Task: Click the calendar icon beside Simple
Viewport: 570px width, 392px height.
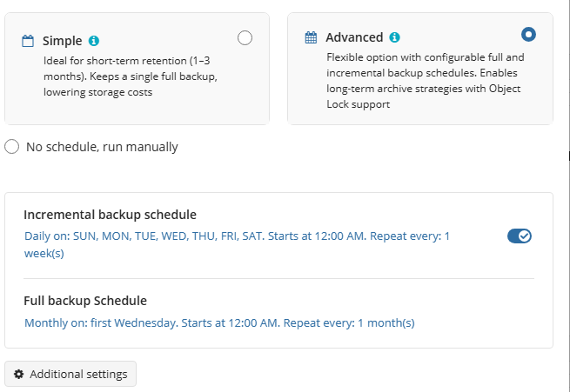Action: pos(28,41)
